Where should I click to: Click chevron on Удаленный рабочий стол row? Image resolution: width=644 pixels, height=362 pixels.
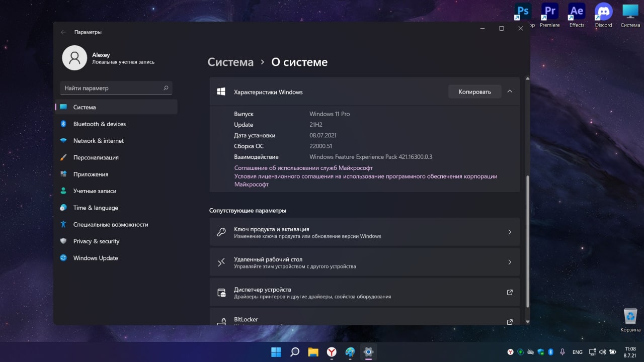510,262
